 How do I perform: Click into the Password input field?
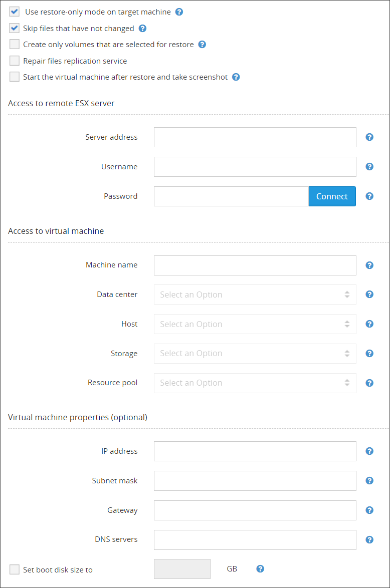231,196
